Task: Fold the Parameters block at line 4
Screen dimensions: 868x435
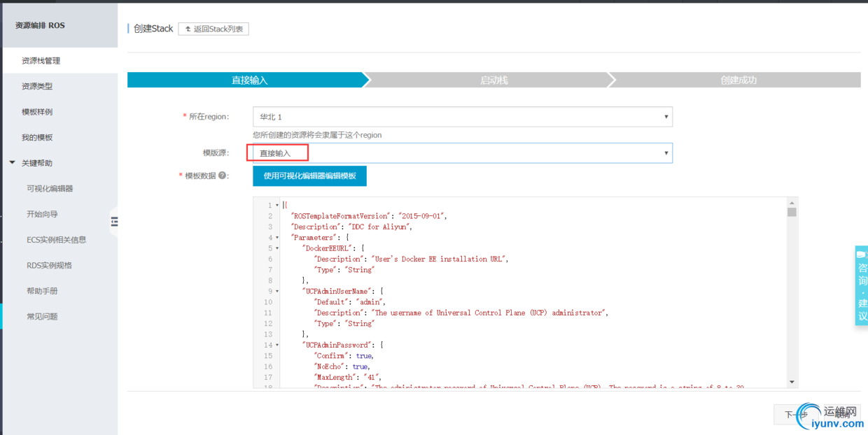Action: pyautogui.click(x=277, y=238)
